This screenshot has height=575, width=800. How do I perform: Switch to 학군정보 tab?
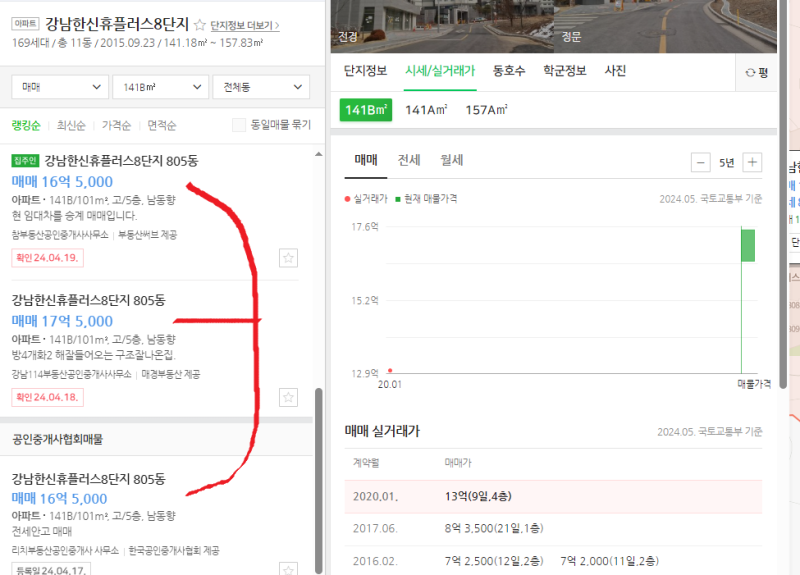[565, 70]
